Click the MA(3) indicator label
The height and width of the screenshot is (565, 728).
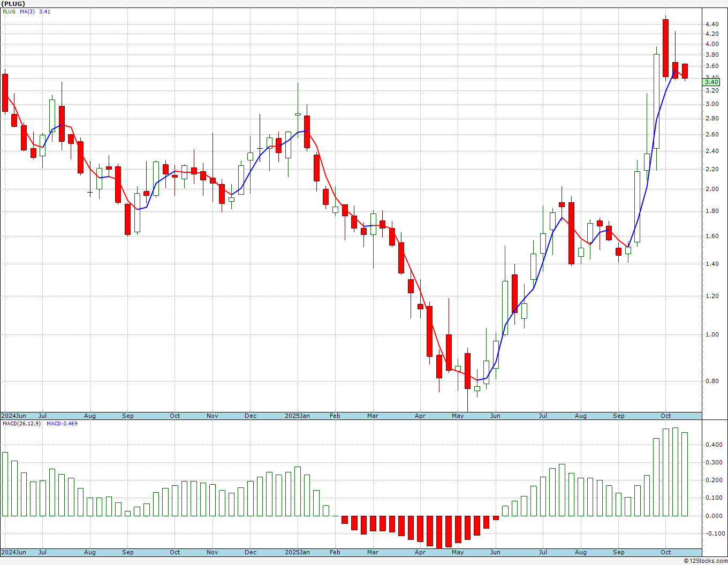27,11
